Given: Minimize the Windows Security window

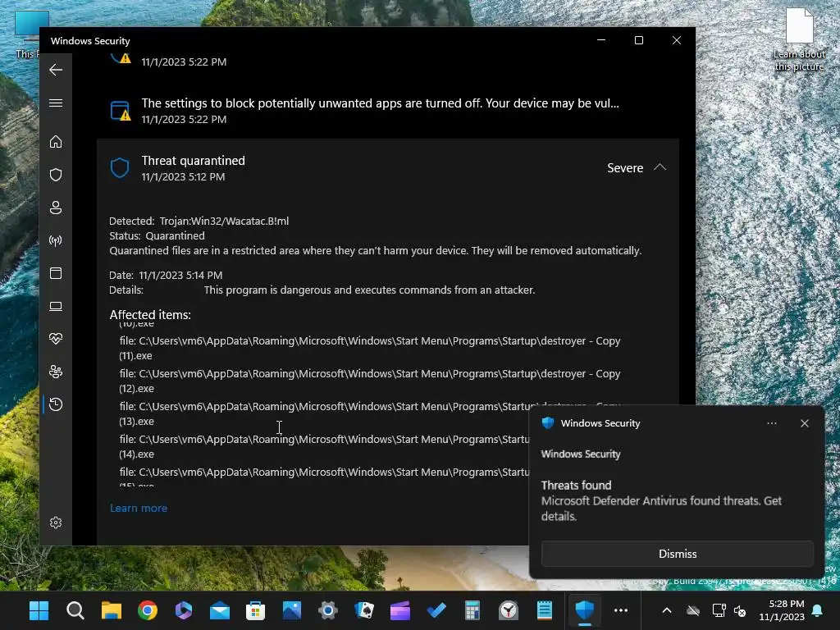Looking at the screenshot, I should point(601,40).
